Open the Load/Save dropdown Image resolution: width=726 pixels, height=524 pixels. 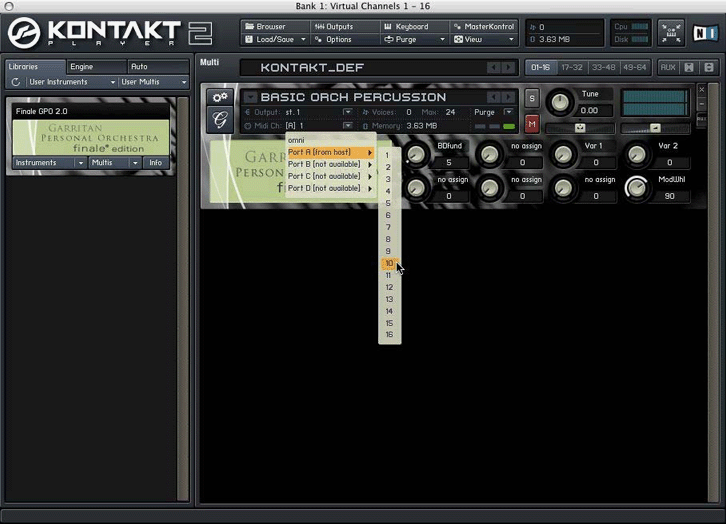[275, 39]
